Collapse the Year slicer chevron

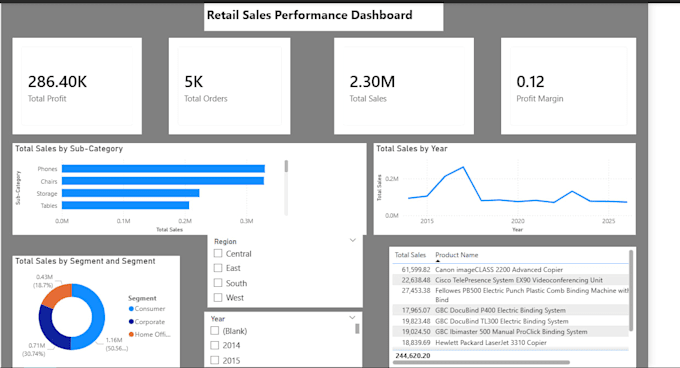[352, 317]
